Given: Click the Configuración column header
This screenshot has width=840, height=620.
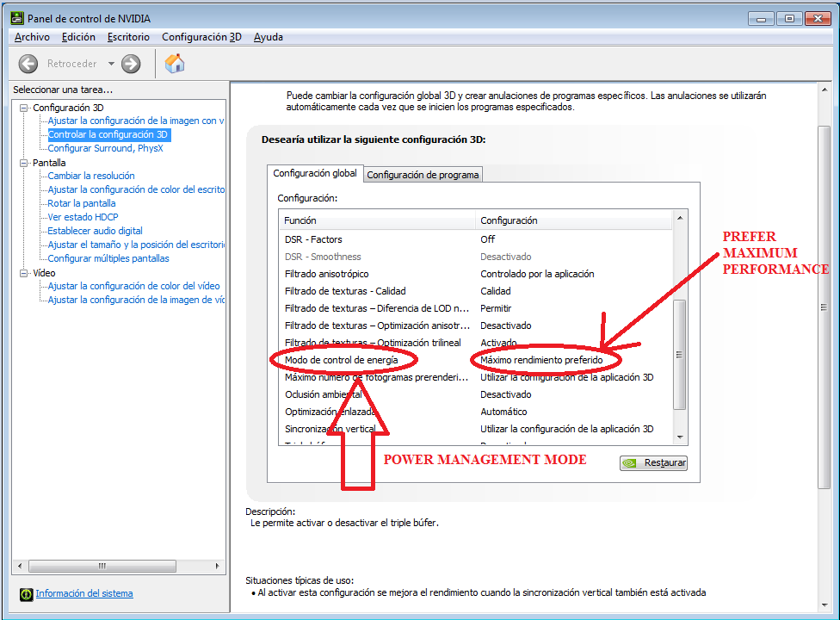Looking at the screenshot, I should pyautogui.click(x=573, y=220).
